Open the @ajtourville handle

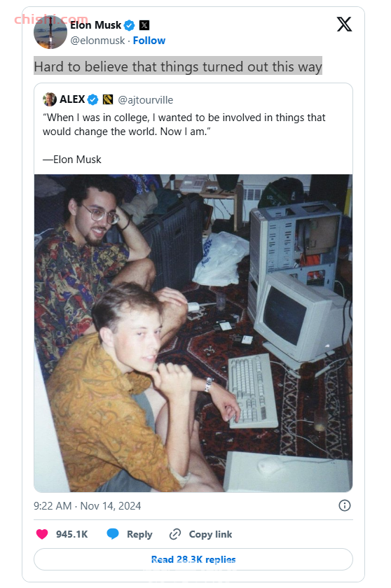click(x=146, y=100)
